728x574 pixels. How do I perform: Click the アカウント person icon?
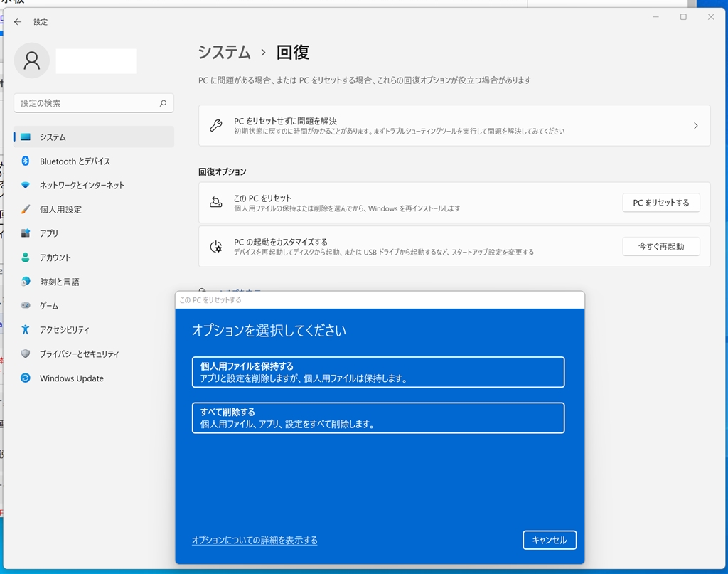(x=26, y=257)
